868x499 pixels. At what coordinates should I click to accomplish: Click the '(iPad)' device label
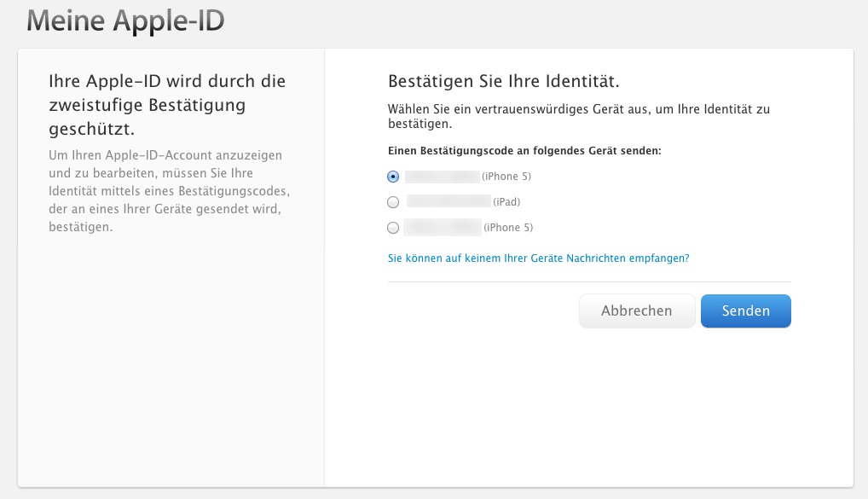[x=506, y=202]
